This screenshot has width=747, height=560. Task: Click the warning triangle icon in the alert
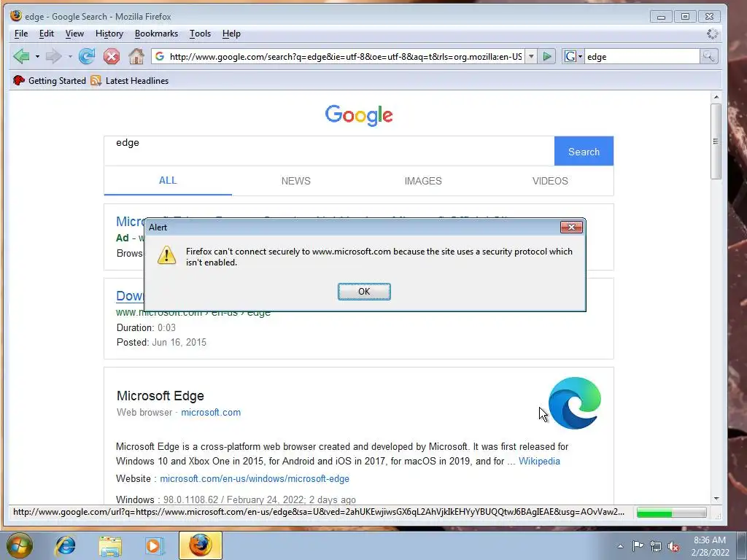tap(167, 255)
